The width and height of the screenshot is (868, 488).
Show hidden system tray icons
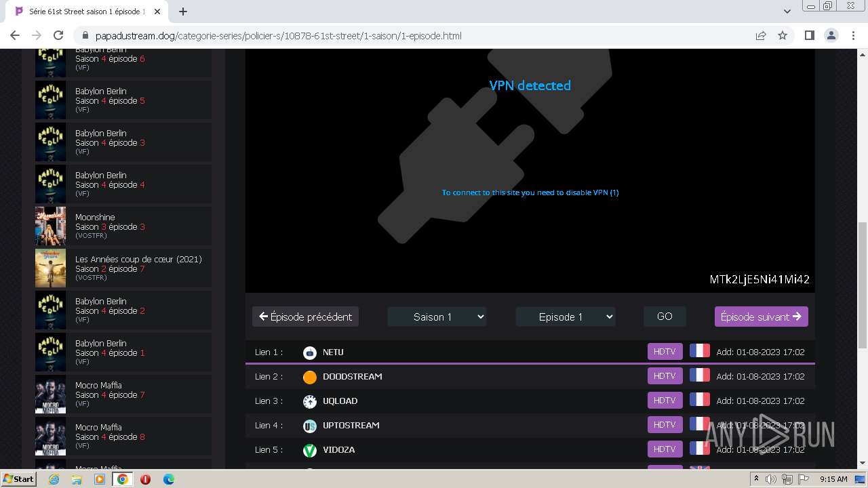(x=756, y=479)
